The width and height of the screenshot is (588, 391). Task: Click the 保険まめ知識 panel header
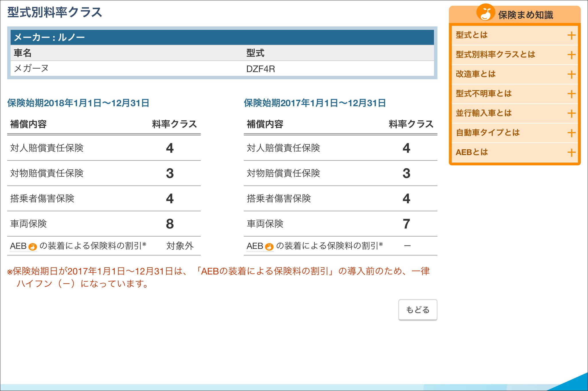[x=515, y=14]
